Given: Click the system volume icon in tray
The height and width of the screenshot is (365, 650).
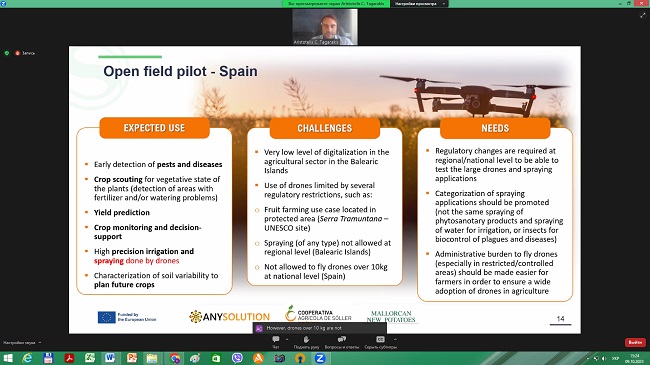Looking at the screenshot, I should tap(604, 358).
